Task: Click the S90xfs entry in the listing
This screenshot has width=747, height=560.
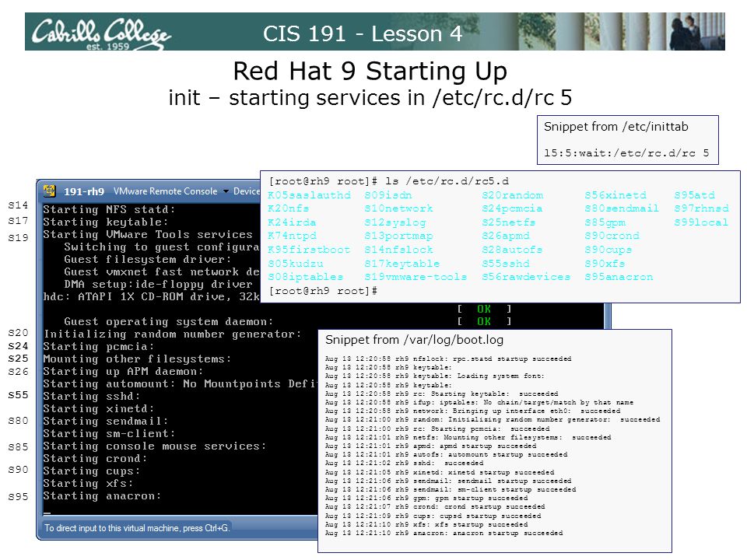Action: 605,263
